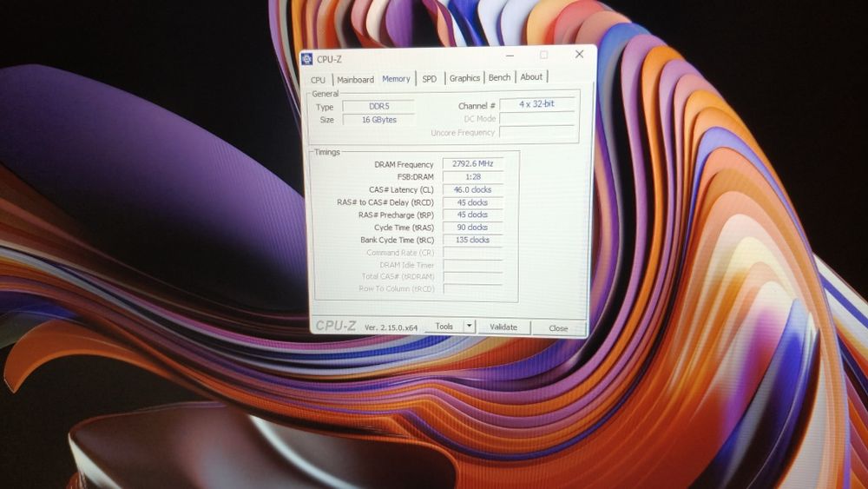The image size is (868, 489).
Task: Click the tRCD value field
Action: (x=472, y=202)
